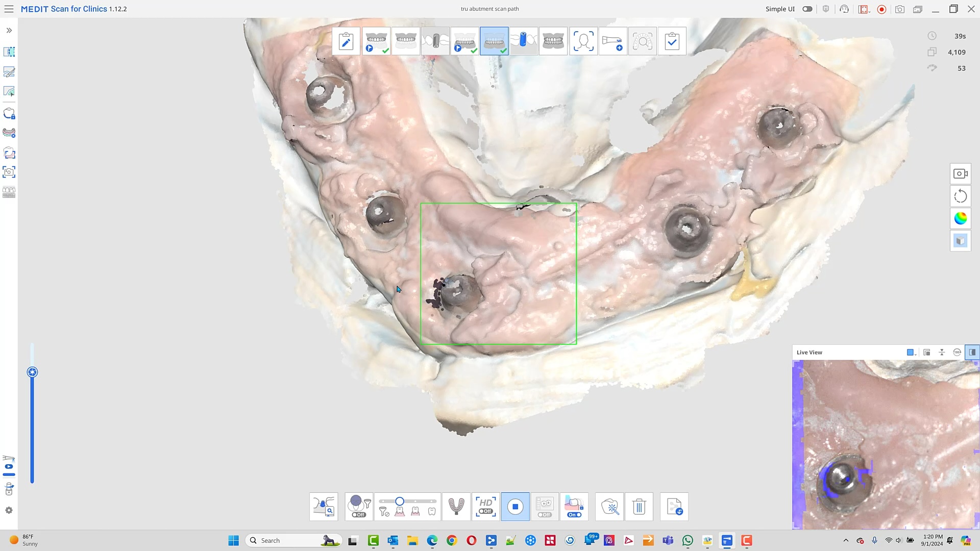Open settings gear at bottom left
The height and width of the screenshot is (551, 980).
pyautogui.click(x=9, y=511)
